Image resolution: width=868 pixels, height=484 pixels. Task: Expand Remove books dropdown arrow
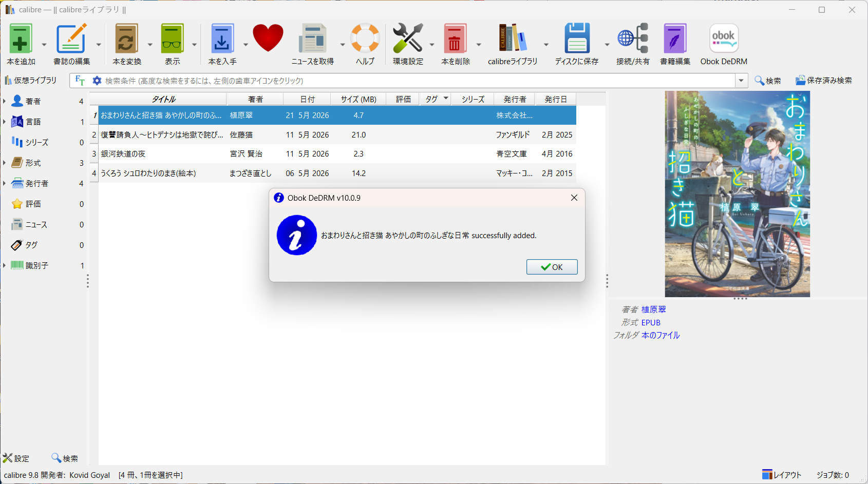click(479, 45)
